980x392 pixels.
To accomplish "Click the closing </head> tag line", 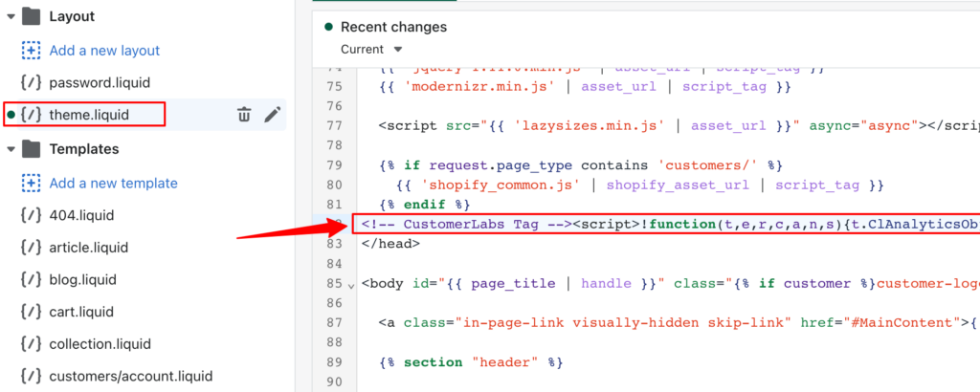I will click(x=390, y=244).
